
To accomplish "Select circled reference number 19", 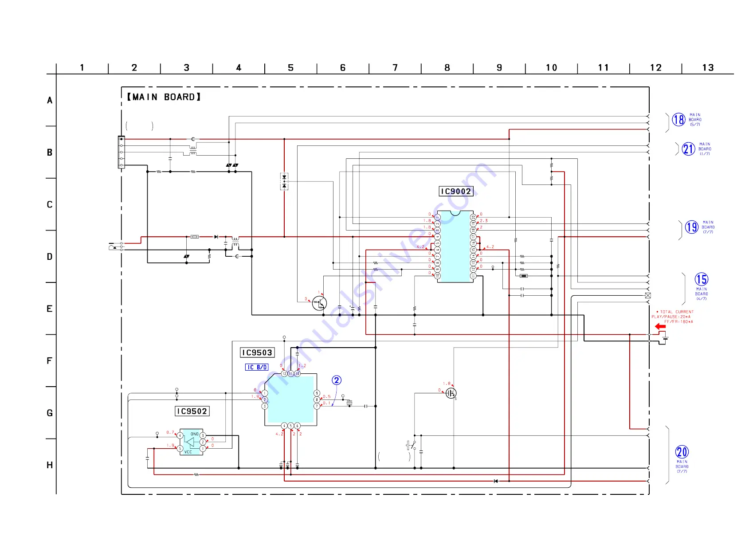I will click(692, 227).
